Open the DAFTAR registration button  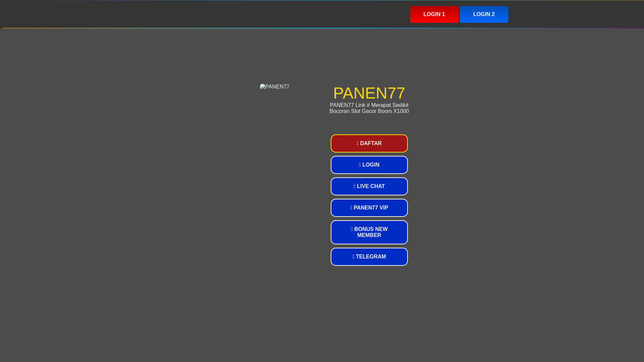(x=369, y=143)
